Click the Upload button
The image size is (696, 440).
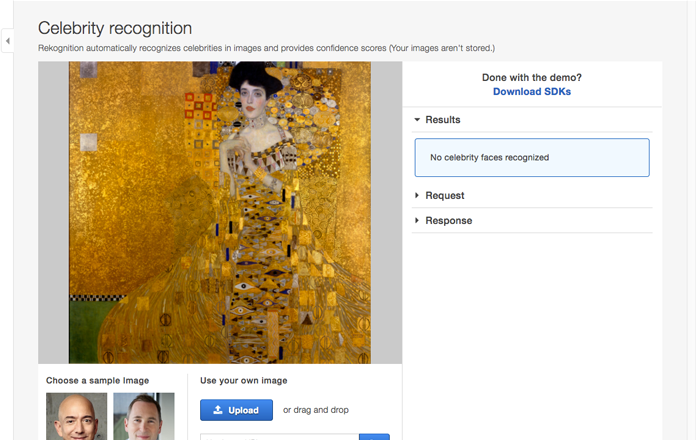[236, 410]
